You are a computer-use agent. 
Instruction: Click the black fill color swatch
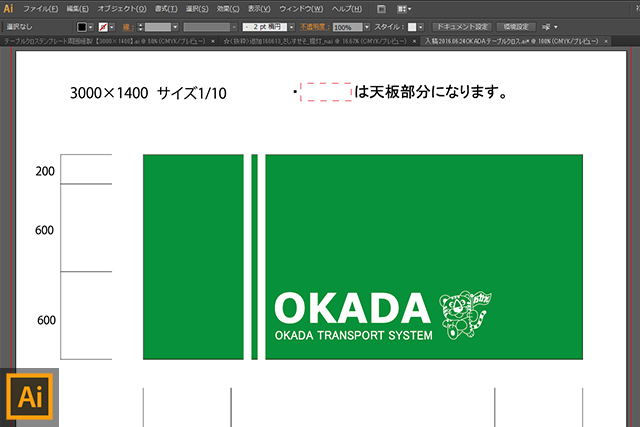pyautogui.click(x=82, y=27)
